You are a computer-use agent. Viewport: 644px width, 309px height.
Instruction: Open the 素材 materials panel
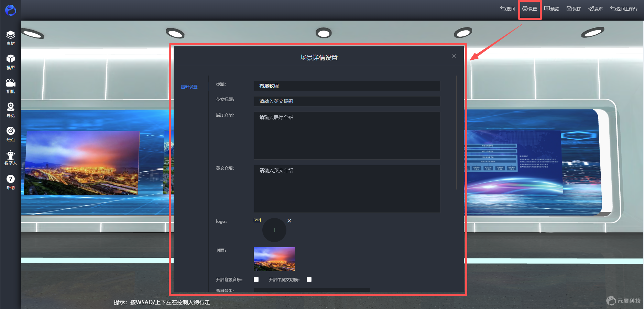pyautogui.click(x=11, y=38)
